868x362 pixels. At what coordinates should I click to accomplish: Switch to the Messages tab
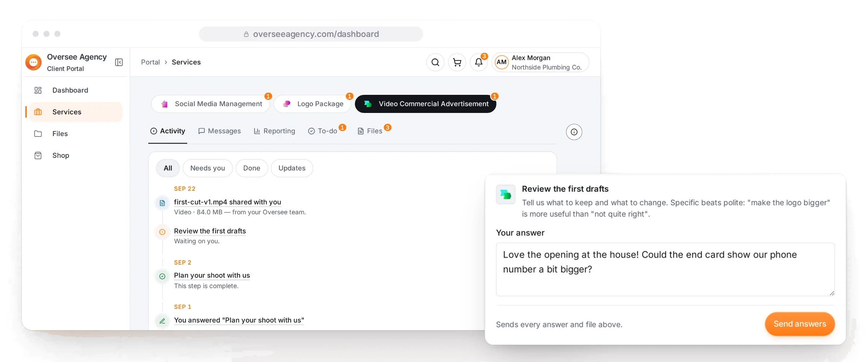tap(220, 131)
